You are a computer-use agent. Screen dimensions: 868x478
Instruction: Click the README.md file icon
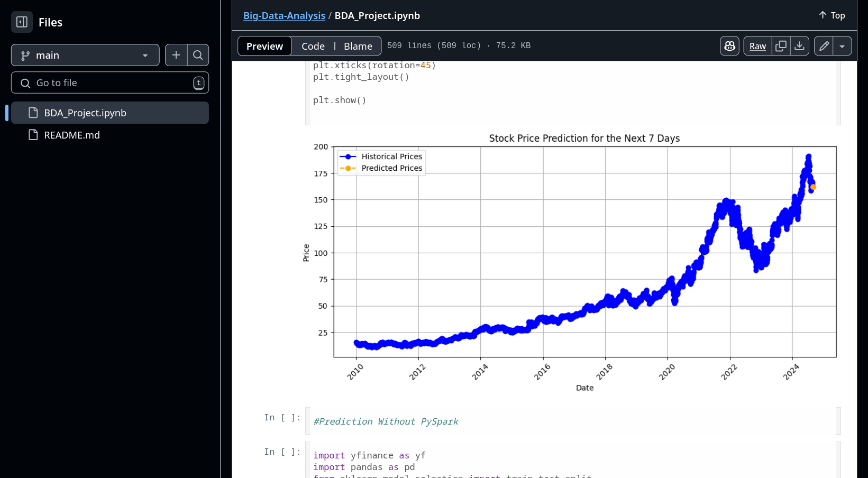point(33,135)
